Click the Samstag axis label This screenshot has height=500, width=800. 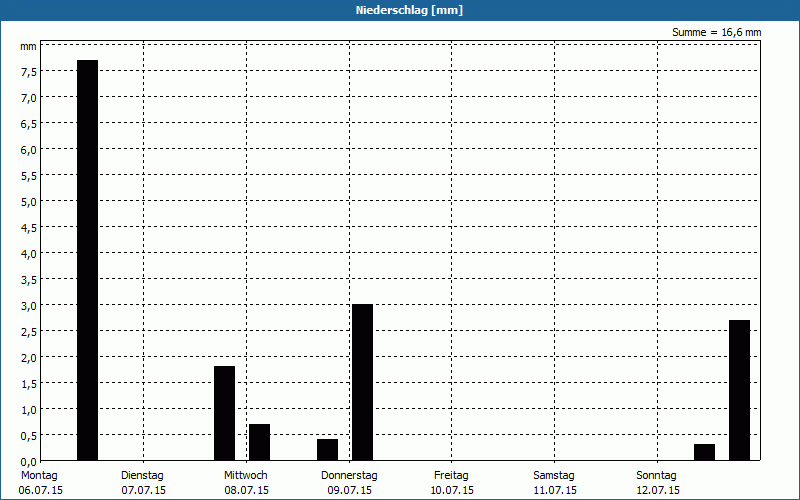554,476
